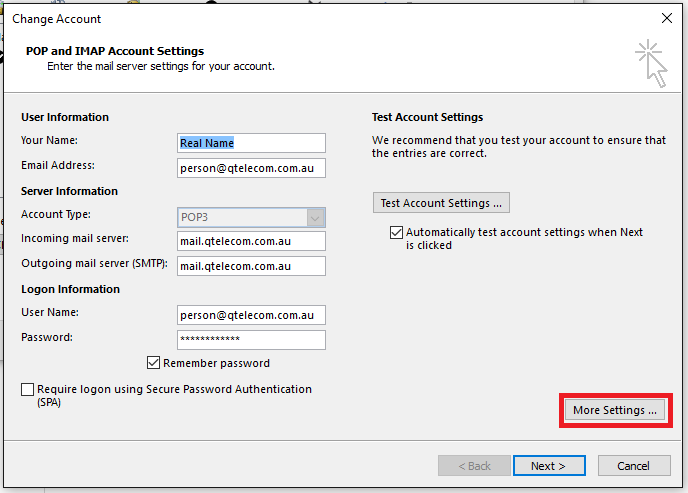
Task: Click the POP and IMAP Account Settings heading
Action: (x=115, y=51)
